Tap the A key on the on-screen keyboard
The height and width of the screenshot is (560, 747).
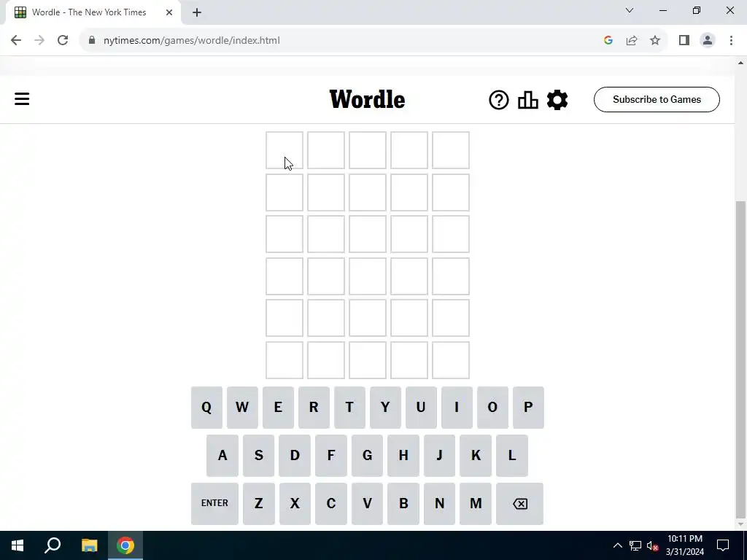(x=222, y=455)
